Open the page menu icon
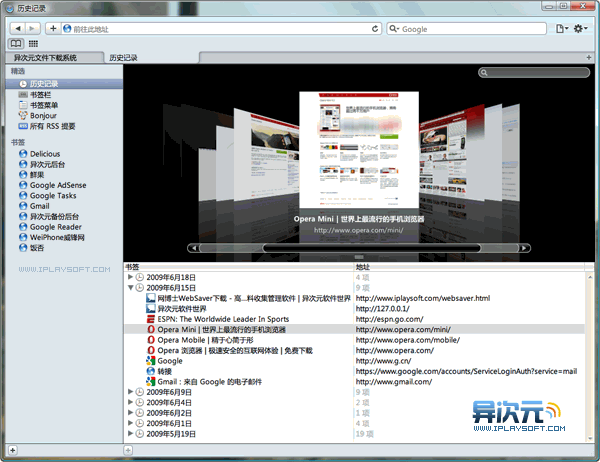 tap(562, 29)
